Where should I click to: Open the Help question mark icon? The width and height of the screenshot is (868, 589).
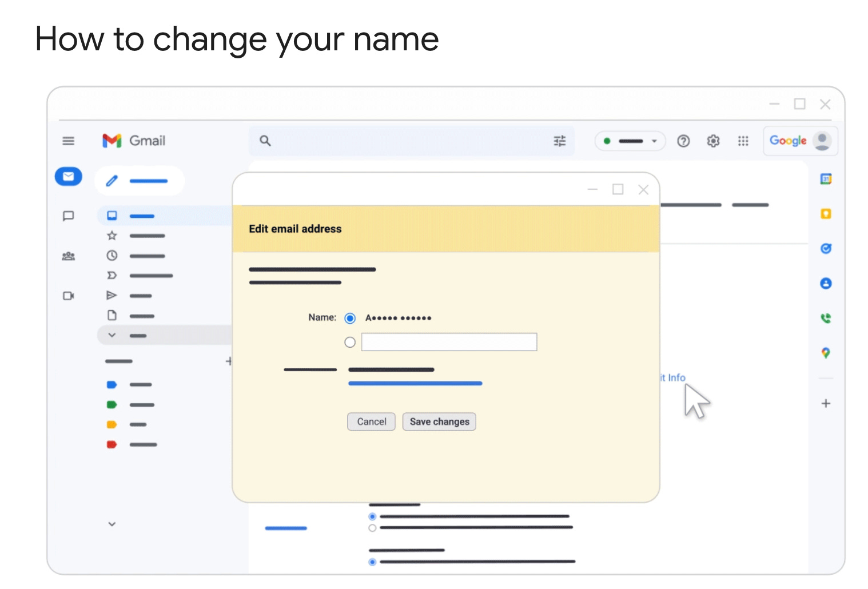683,141
